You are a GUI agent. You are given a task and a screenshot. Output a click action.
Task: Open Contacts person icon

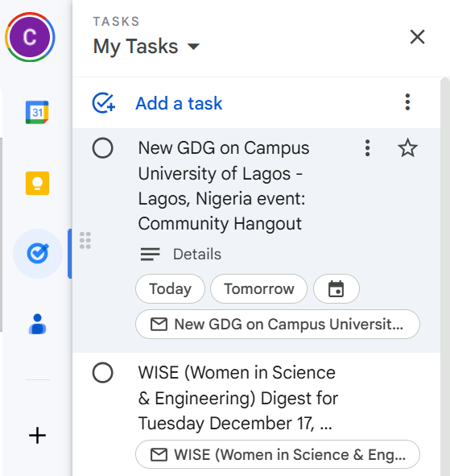coord(37,324)
